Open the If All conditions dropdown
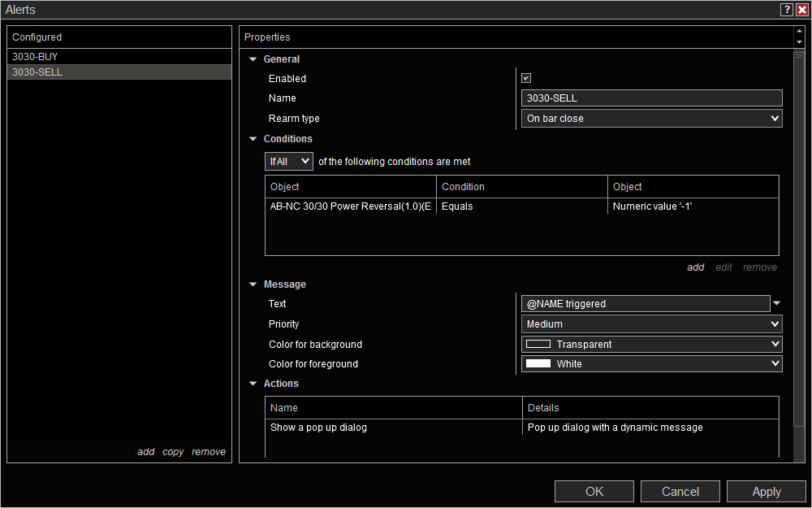Screen dimensions: 812x508 coord(288,162)
